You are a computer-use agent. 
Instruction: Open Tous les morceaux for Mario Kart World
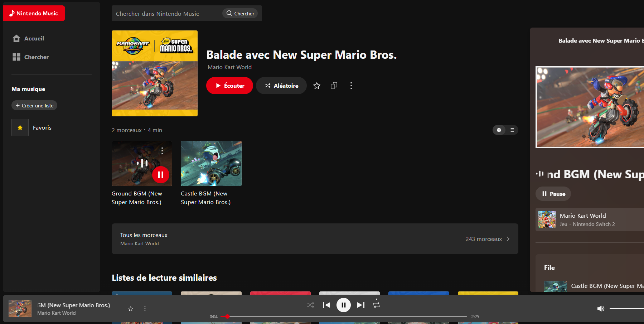coord(315,239)
